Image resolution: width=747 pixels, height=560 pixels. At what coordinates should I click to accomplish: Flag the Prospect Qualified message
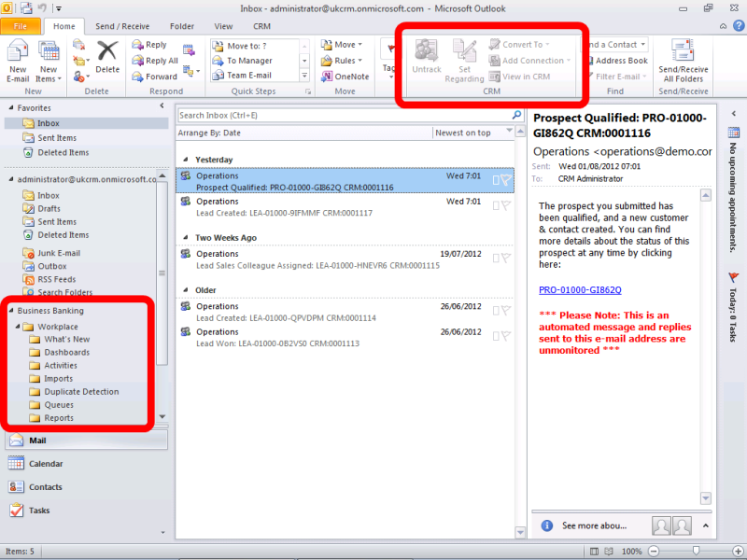click(x=506, y=180)
